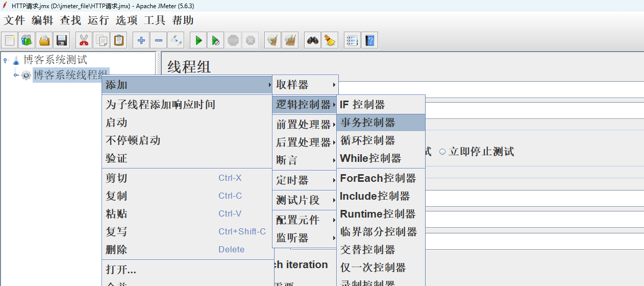Open the 测试片段 submenu
This screenshot has width=644, height=286.
pos(305,200)
